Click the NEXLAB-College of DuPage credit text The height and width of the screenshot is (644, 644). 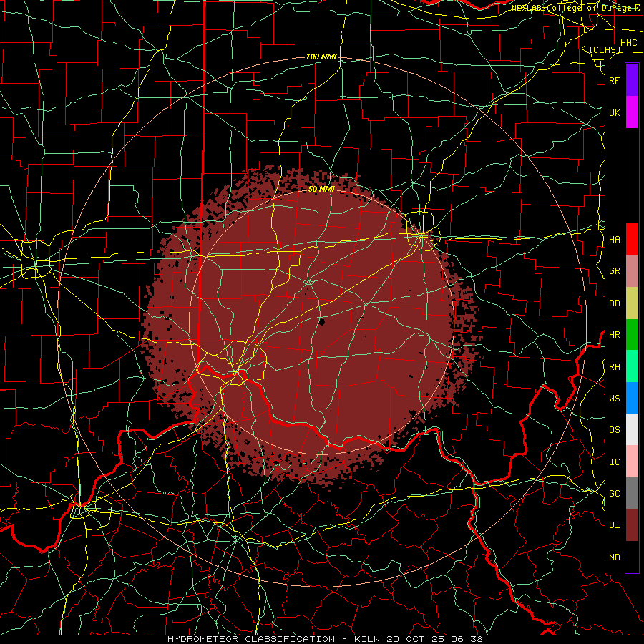(575, 8)
